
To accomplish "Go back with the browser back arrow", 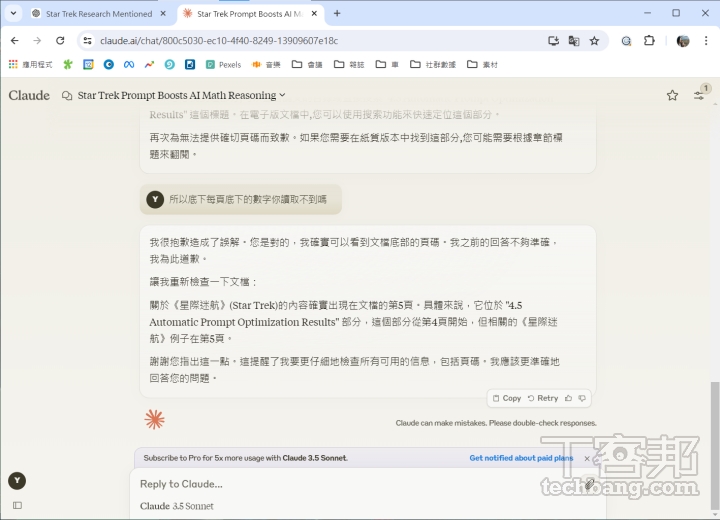I will pos(15,41).
